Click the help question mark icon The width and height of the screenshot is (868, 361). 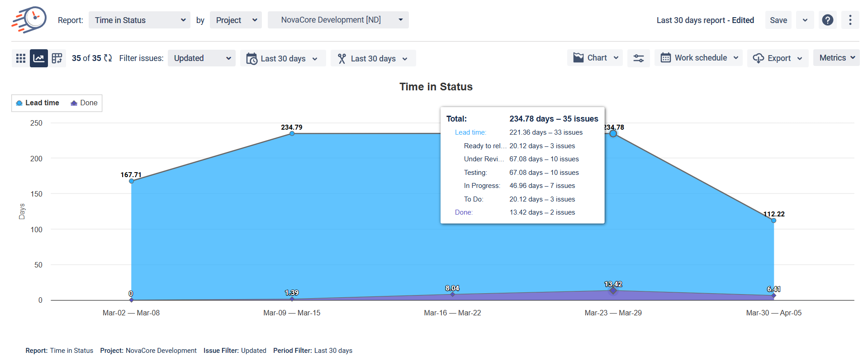click(827, 20)
